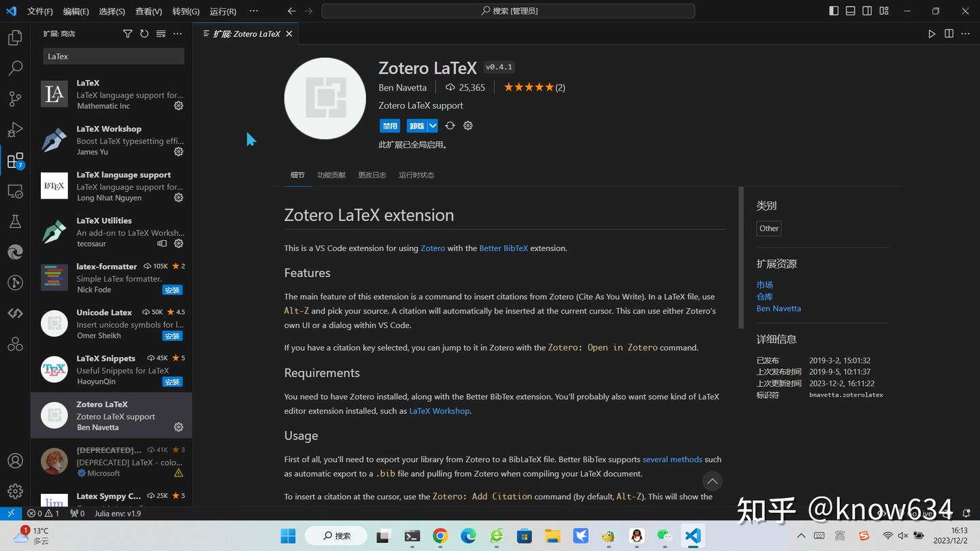Open the 仓库 repository link
980x551 pixels.
point(764,296)
